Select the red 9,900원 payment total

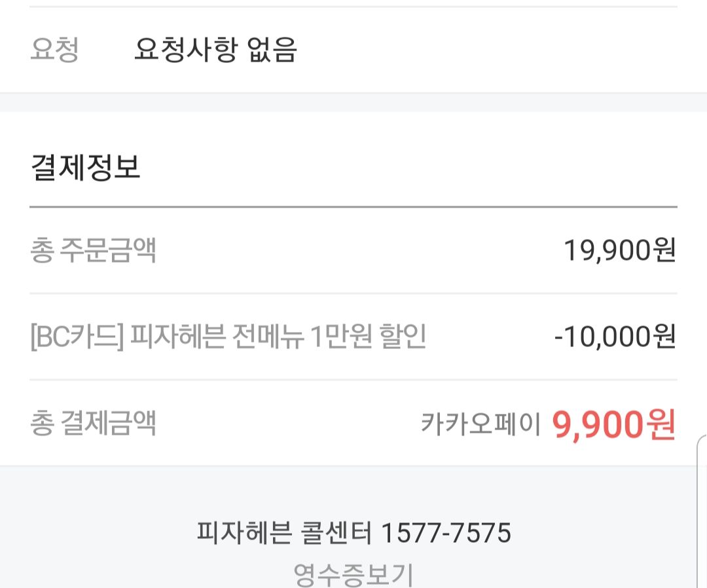(613, 425)
